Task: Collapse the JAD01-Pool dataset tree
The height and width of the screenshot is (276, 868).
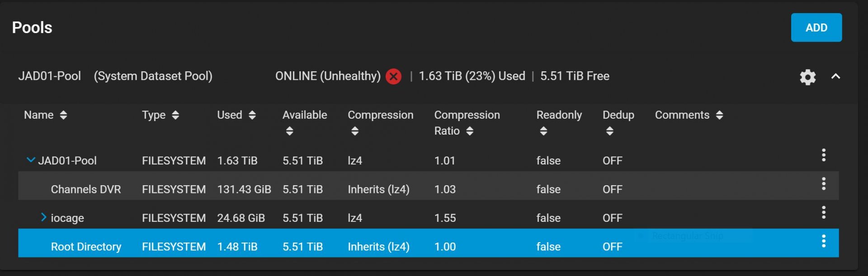Action: [31, 160]
